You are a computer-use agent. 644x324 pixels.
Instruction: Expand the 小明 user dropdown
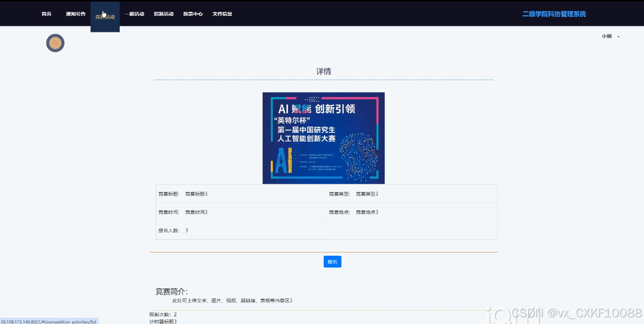611,36
